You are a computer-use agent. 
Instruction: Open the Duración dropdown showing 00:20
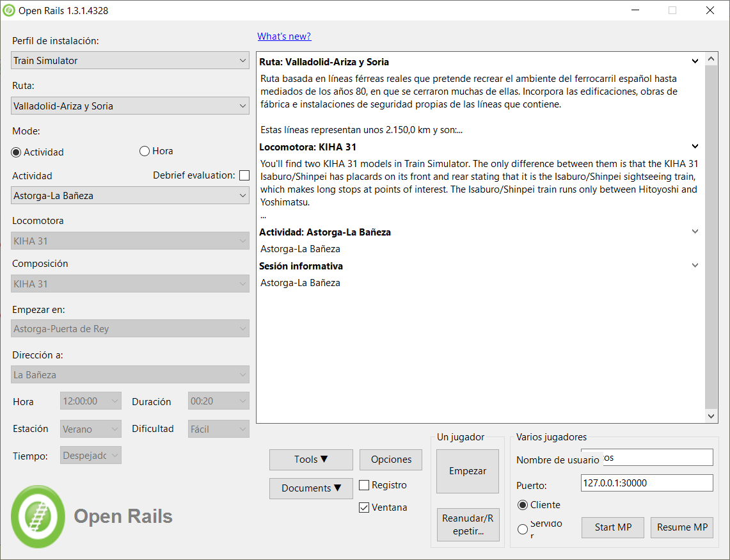(x=218, y=401)
